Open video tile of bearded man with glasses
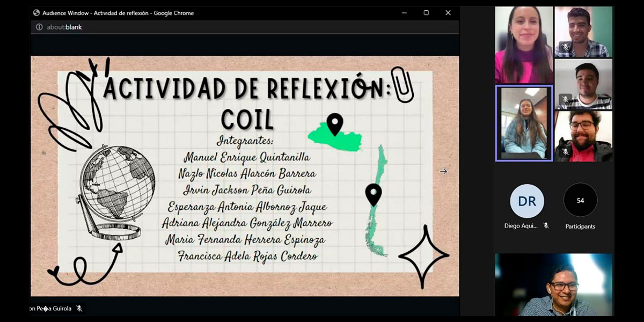644x322 pixels. tap(583, 136)
